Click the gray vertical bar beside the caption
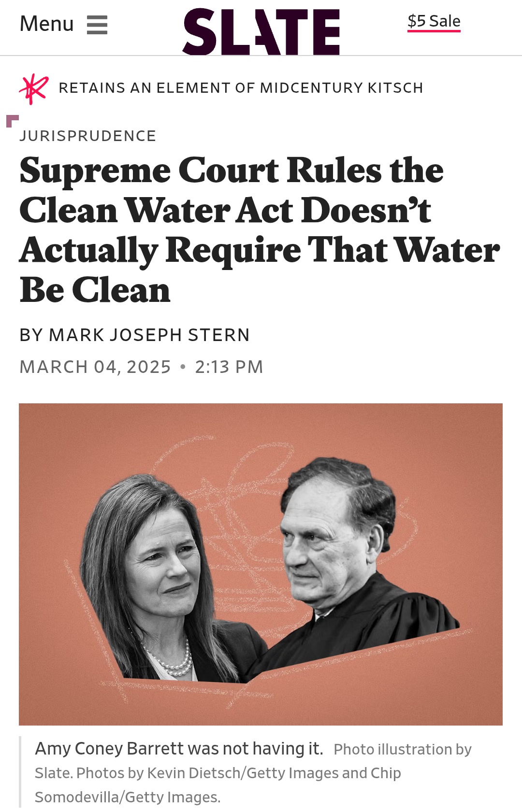This screenshot has width=522, height=812. coord(20,771)
